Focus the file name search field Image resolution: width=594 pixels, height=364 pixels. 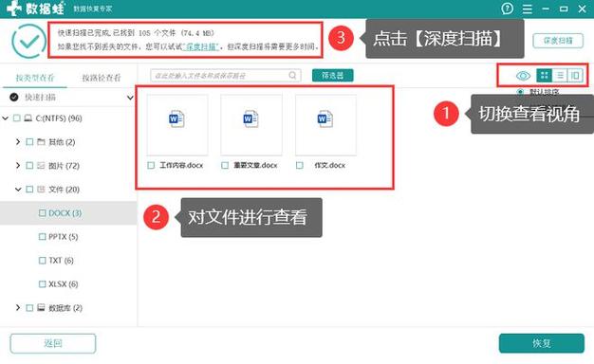coord(226,75)
